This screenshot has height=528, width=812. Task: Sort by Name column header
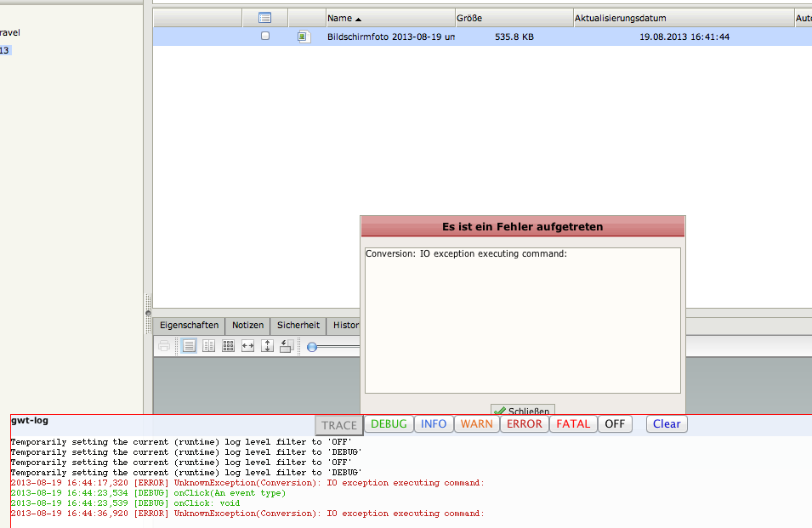344,18
